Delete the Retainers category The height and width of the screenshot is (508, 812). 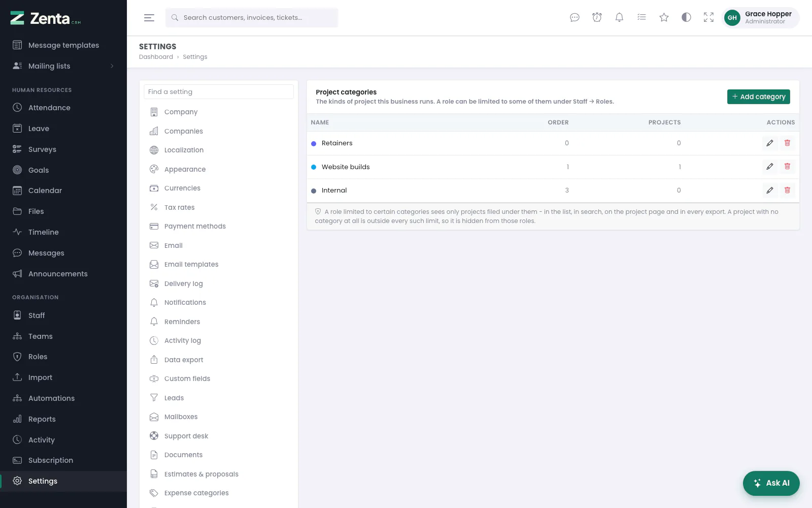[x=787, y=143]
